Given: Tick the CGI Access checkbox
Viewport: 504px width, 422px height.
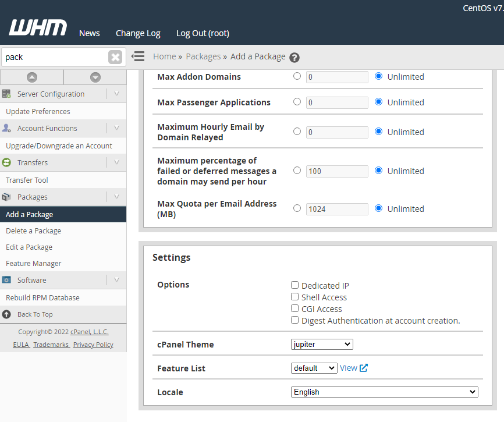Looking at the screenshot, I should pyautogui.click(x=295, y=308).
